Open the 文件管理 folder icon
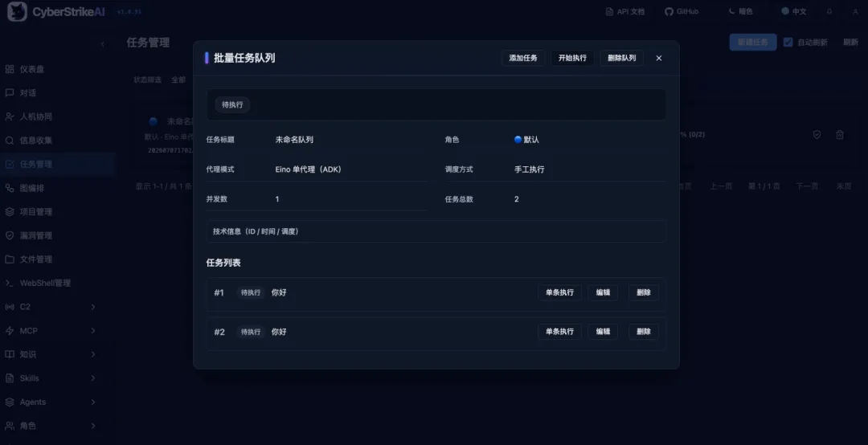 pos(10,259)
